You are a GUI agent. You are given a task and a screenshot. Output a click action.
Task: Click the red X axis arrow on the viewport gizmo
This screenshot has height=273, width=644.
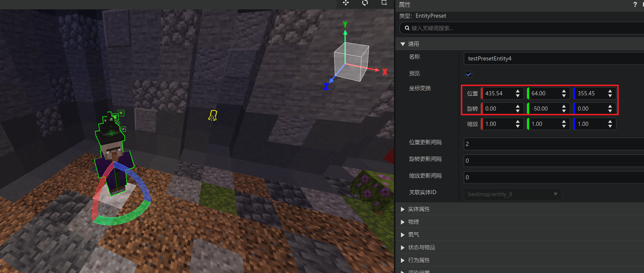376,70
